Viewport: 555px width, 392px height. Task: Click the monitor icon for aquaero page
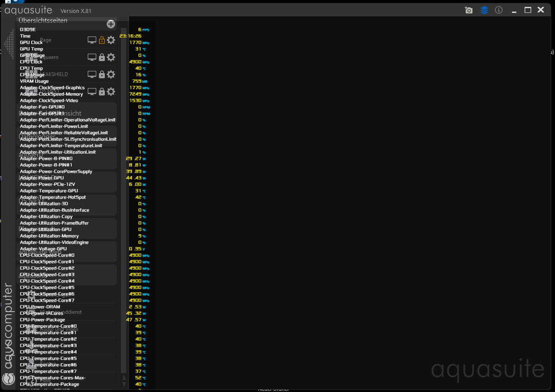92,57
